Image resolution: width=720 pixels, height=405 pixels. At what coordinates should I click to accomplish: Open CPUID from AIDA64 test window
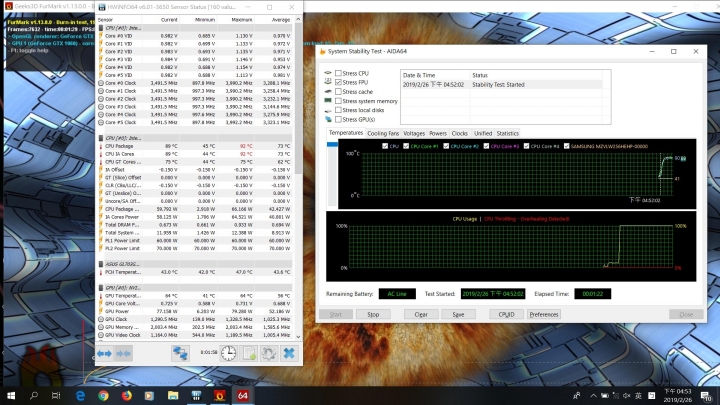click(506, 315)
